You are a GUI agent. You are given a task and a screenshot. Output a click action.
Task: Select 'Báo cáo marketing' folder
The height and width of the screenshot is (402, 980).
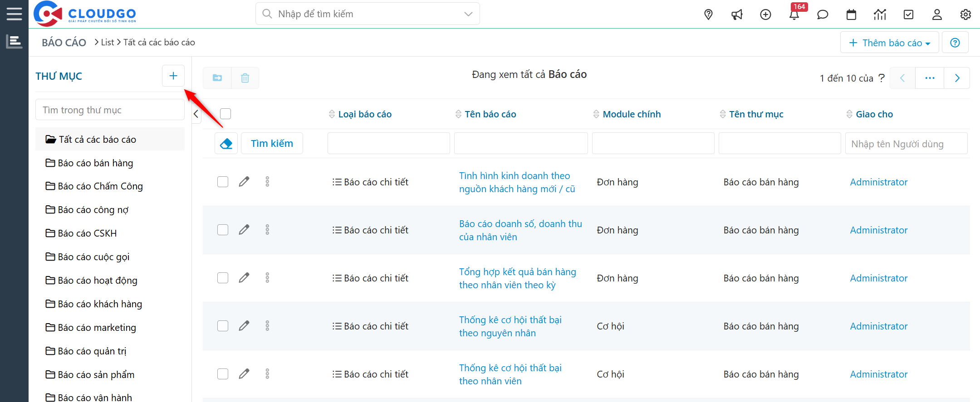[x=97, y=328]
